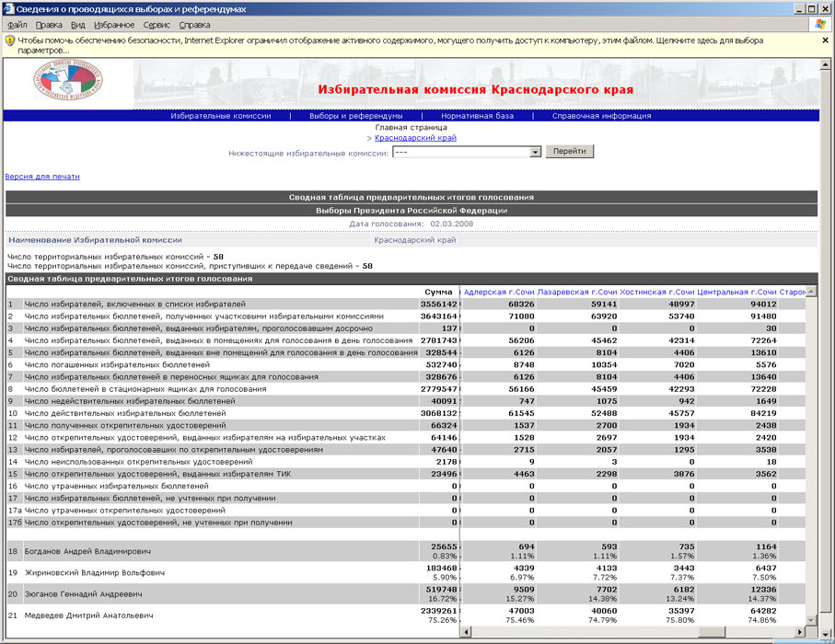The width and height of the screenshot is (835, 644).
Task: Open the Сервис menu
Action: click(x=157, y=25)
